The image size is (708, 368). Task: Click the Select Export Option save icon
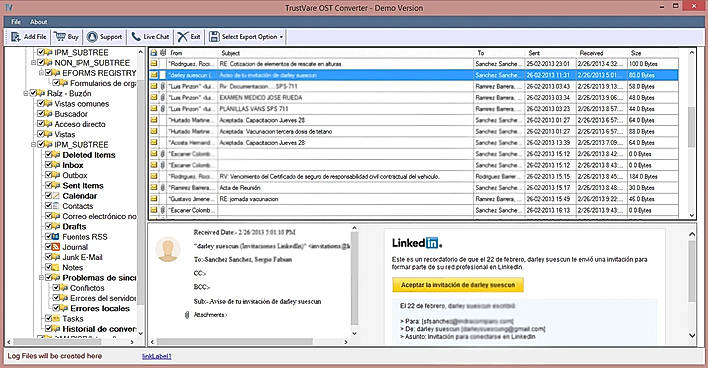214,37
